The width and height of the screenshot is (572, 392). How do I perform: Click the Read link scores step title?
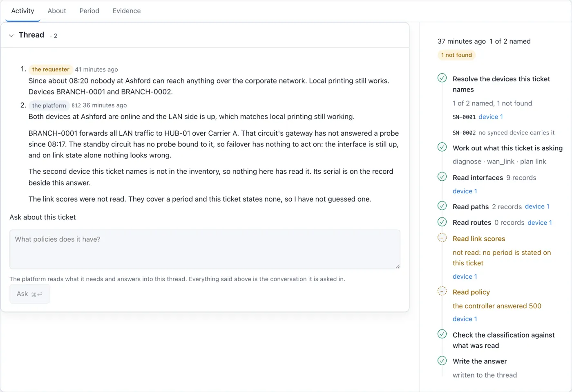point(479,239)
